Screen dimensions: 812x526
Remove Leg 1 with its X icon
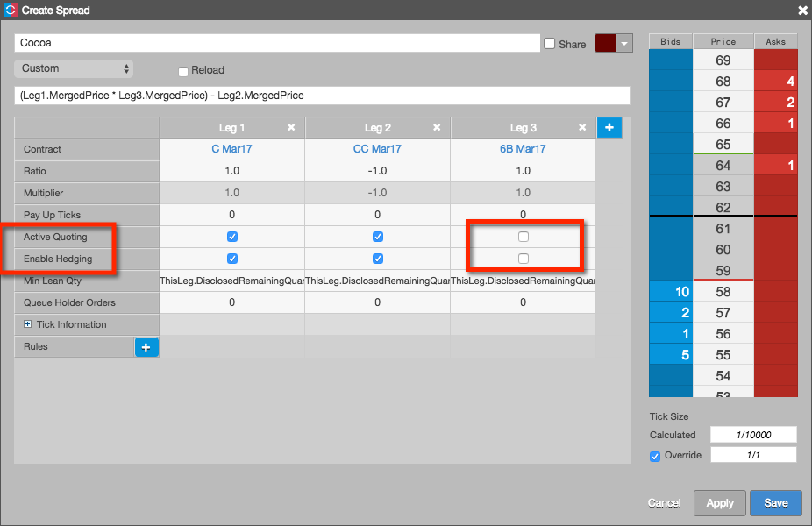pos(291,127)
